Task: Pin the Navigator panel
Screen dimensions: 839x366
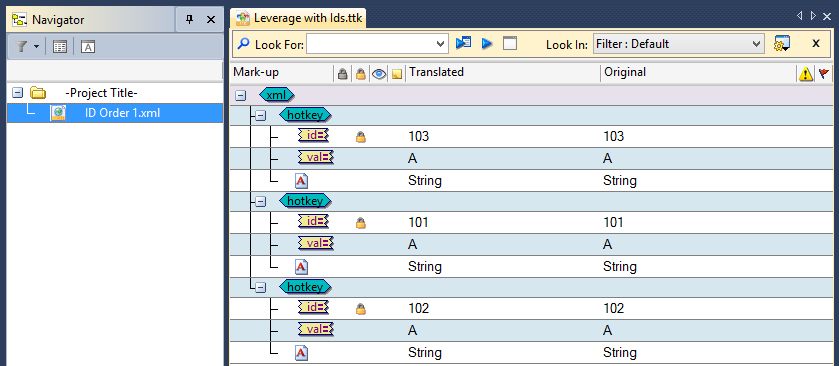Action: click(189, 20)
